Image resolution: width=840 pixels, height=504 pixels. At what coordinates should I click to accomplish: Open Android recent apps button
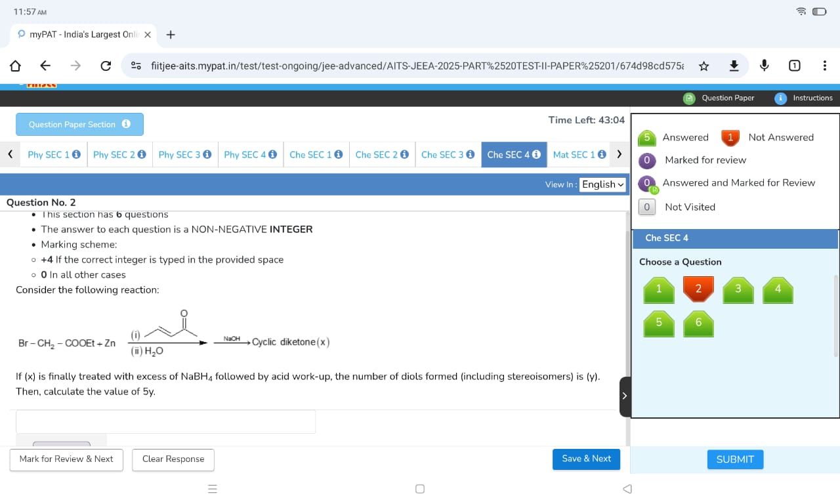(x=212, y=489)
